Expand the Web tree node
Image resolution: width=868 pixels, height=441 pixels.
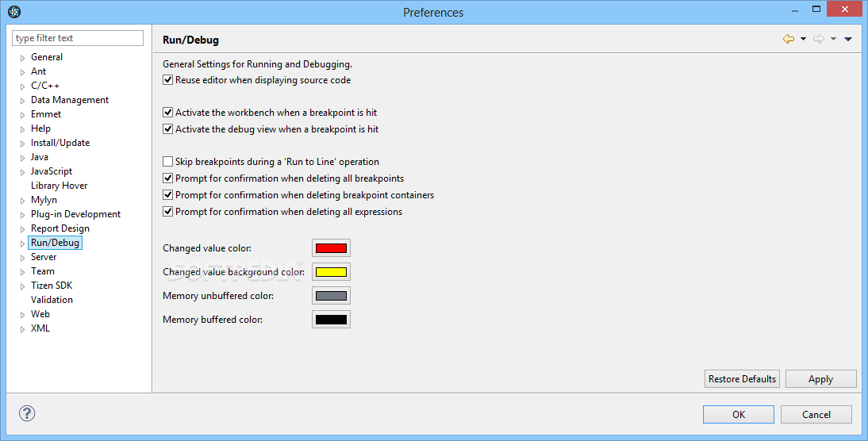(23, 315)
